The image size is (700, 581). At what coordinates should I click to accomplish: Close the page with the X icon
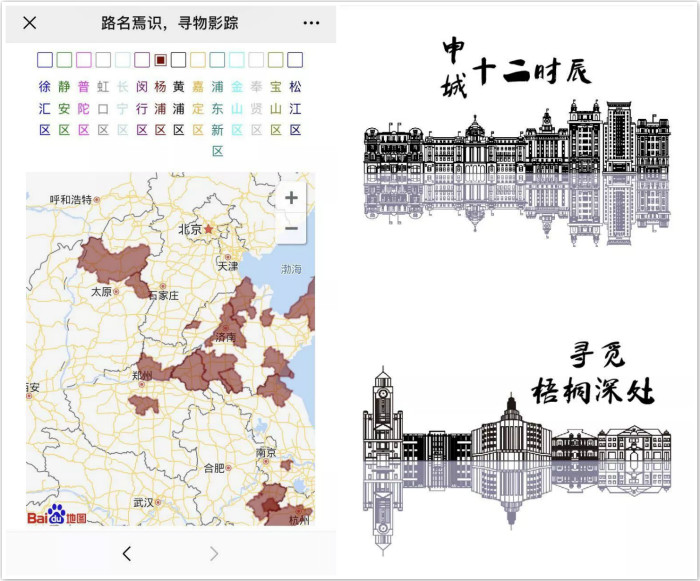pyautogui.click(x=30, y=23)
